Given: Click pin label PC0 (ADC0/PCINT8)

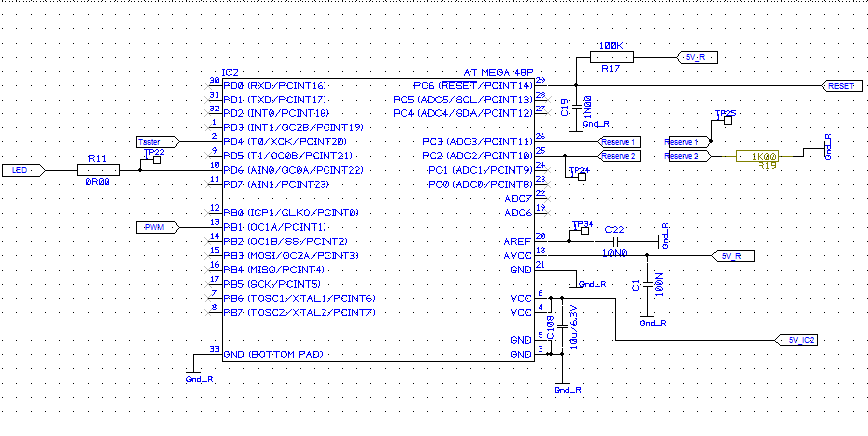Looking at the screenshot, I should (480, 184).
